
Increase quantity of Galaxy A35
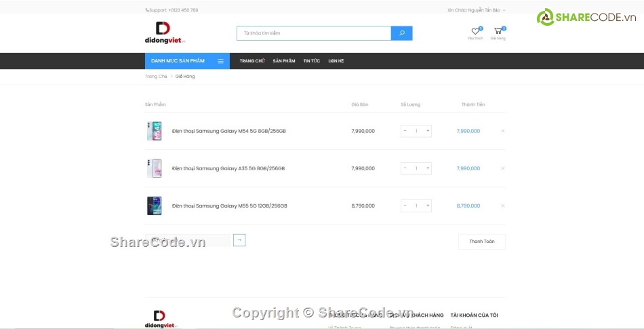[x=428, y=168]
